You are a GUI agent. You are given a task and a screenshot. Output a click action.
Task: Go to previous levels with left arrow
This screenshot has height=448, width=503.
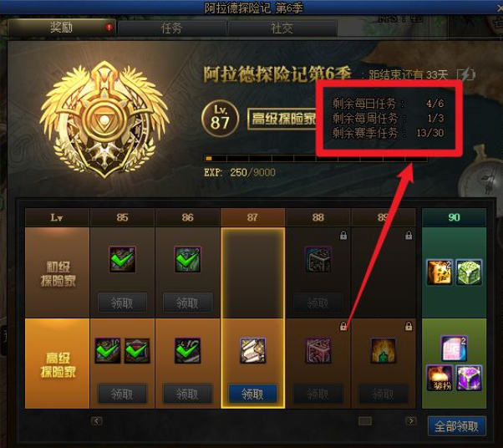[97, 420]
